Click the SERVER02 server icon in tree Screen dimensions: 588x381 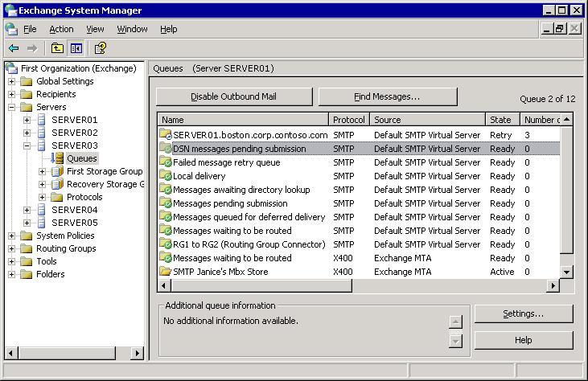click(42, 133)
